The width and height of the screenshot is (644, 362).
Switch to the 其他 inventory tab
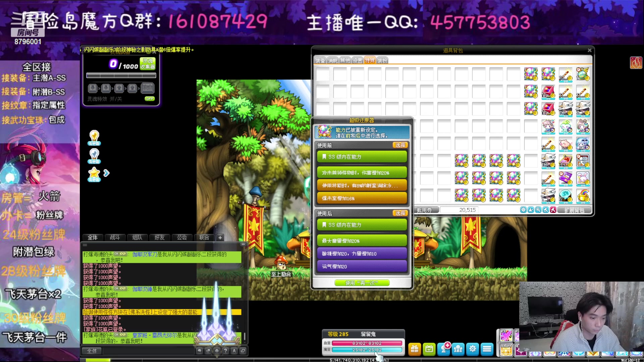(x=345, y=61)
